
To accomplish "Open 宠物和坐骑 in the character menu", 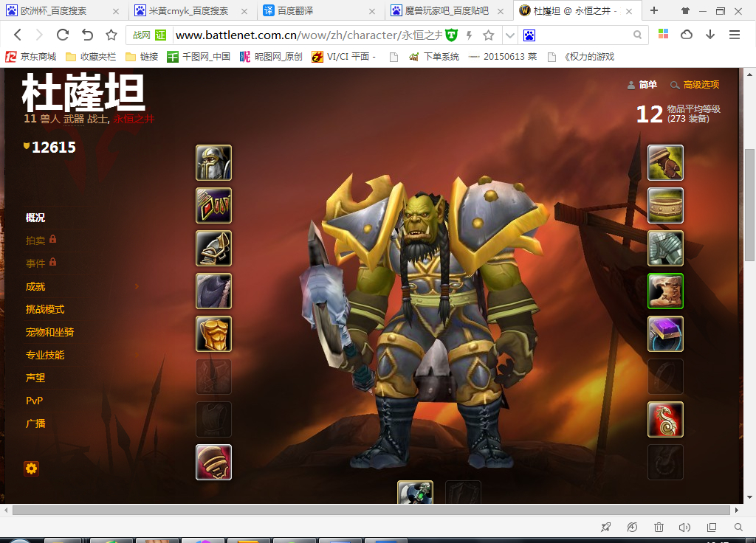I will pos(49,333).
